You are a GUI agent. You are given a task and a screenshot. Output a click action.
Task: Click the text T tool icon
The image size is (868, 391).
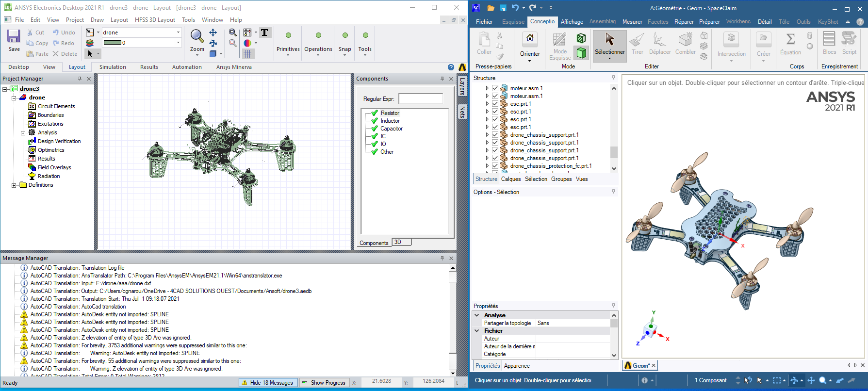264,33
